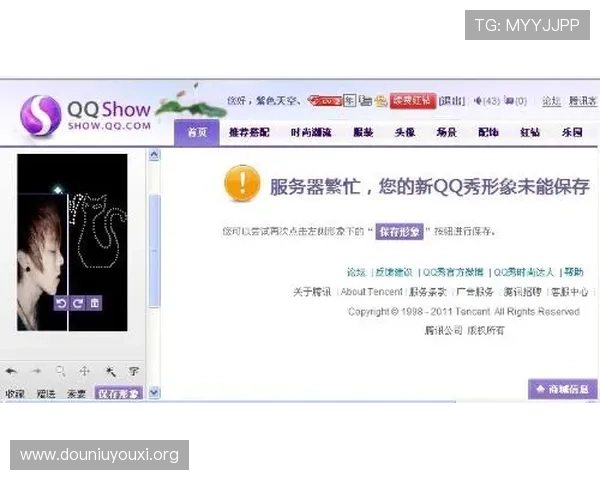The height and width of the screenshot is (480, 600).
Task: Click the golden icon before the red button
Action: (381, 101)
